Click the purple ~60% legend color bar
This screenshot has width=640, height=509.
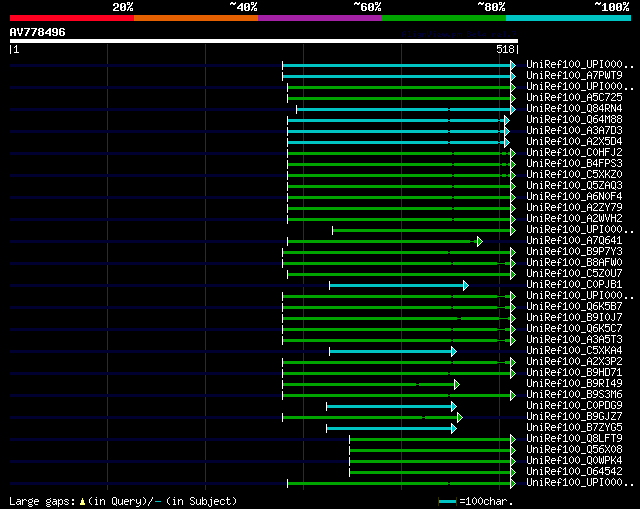point(320,18)
